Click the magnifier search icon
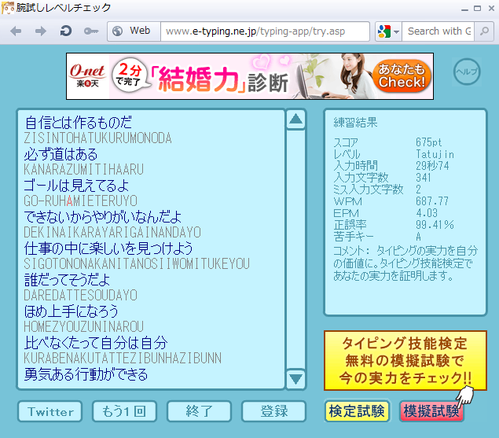 tap(484, 31)
